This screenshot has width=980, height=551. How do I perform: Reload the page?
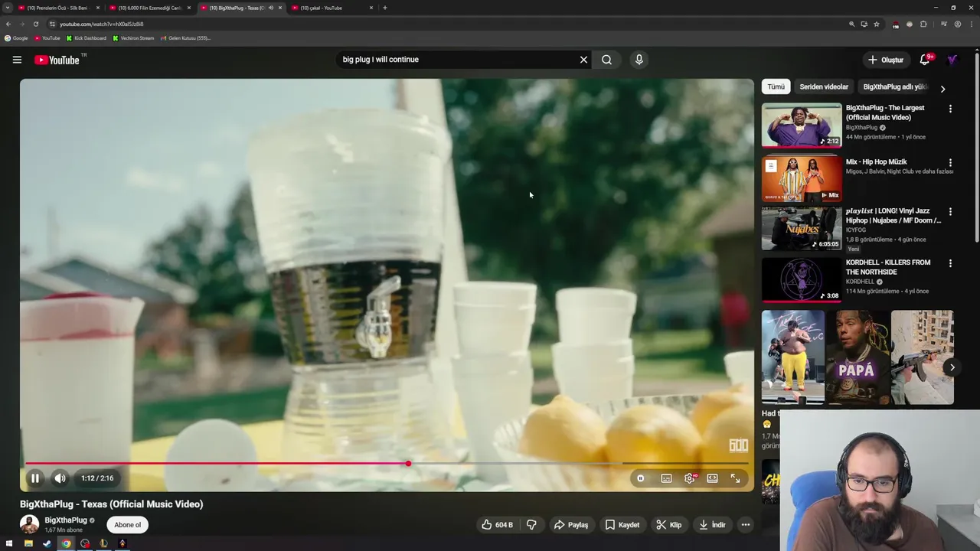[35, 24]
